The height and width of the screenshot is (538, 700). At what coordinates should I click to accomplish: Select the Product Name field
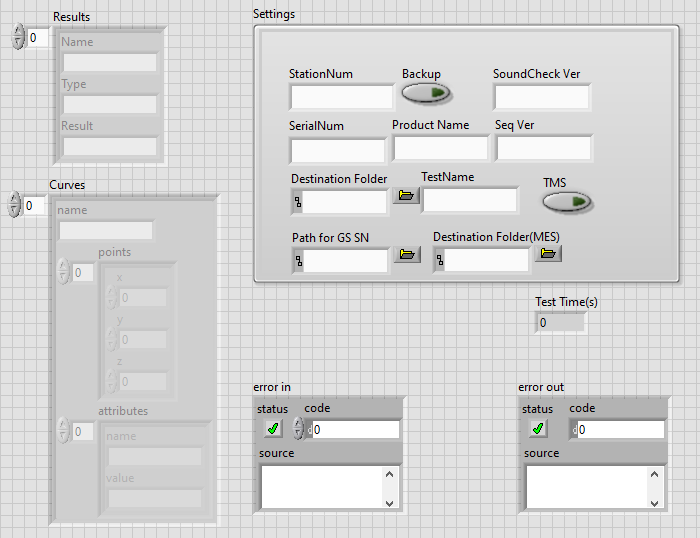(440, 149)
